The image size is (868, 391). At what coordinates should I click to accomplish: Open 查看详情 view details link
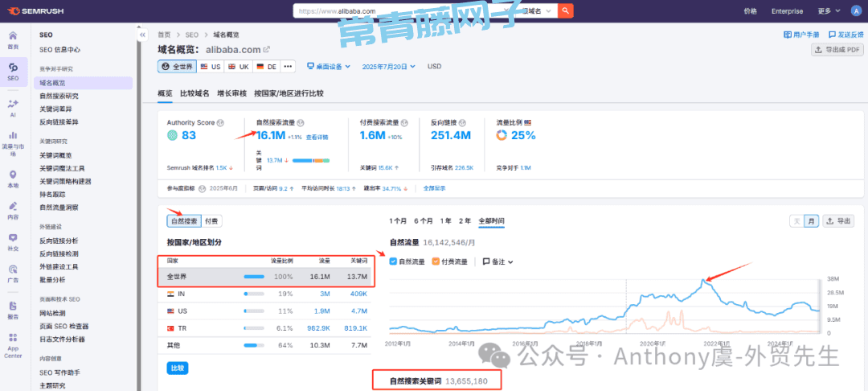(317, 137)
